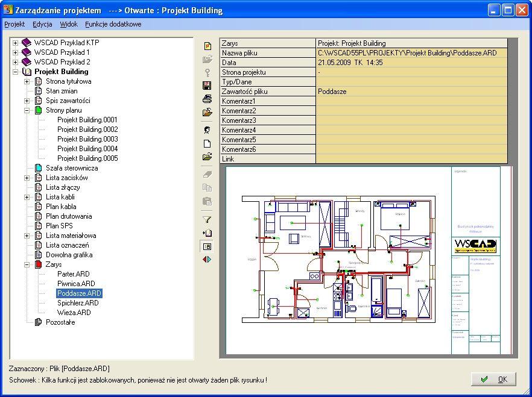The width and height of the screenshot is (532, 397).
Task: Click the Komentarz1 value field
Action: (x=411, y=101)
